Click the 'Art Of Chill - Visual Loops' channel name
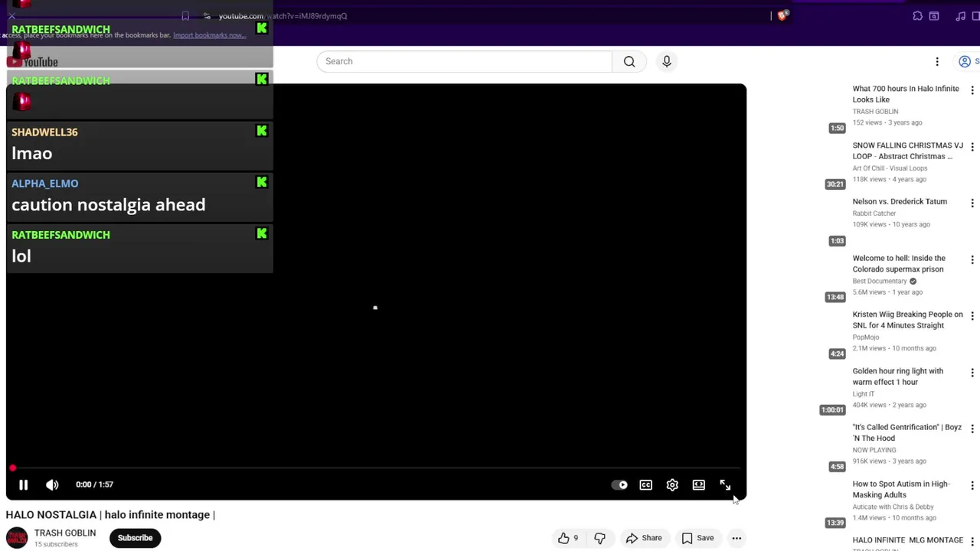 [x=890, y=168]
